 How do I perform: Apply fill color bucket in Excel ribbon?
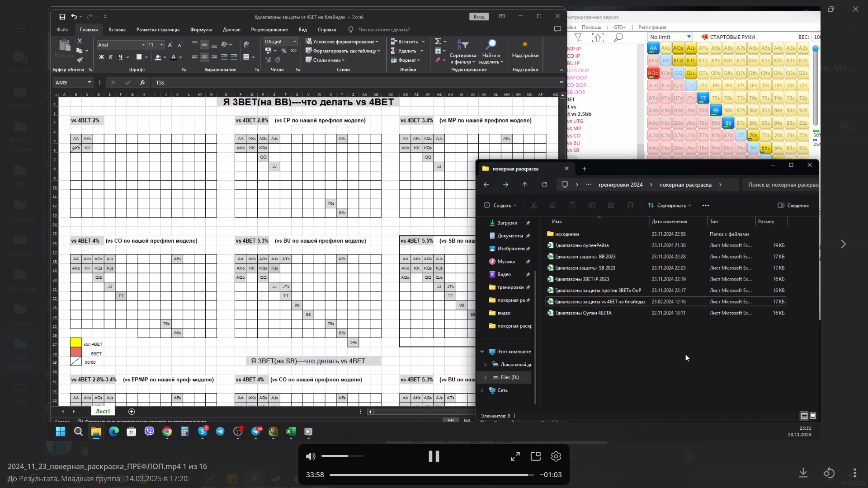(157, 57)
